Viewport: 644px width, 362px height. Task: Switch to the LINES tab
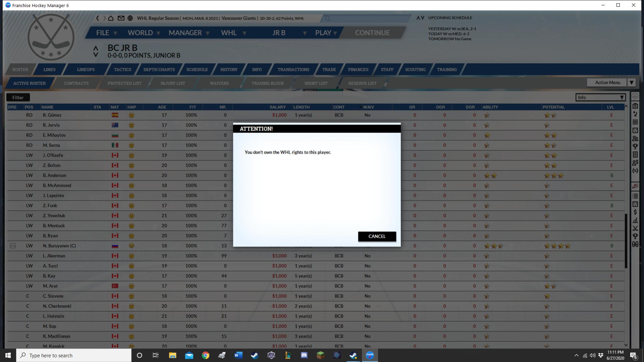click(x=49, y=69)
